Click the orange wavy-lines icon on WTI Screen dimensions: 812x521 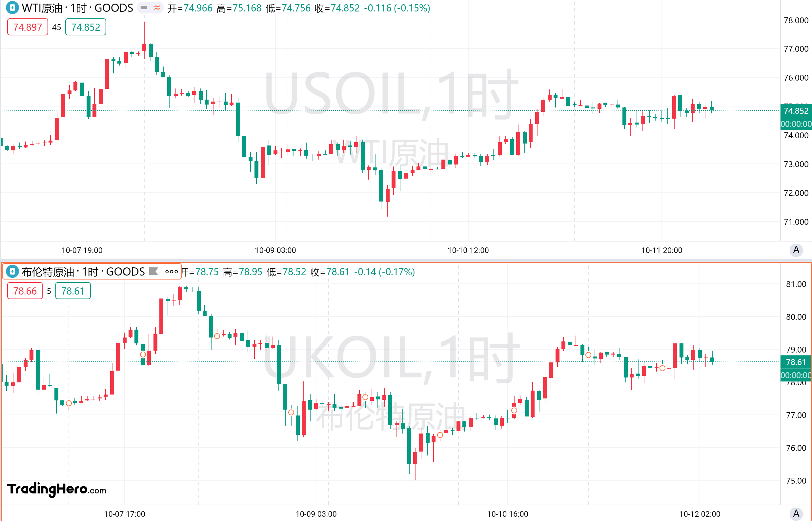click(x=157, y=8)
